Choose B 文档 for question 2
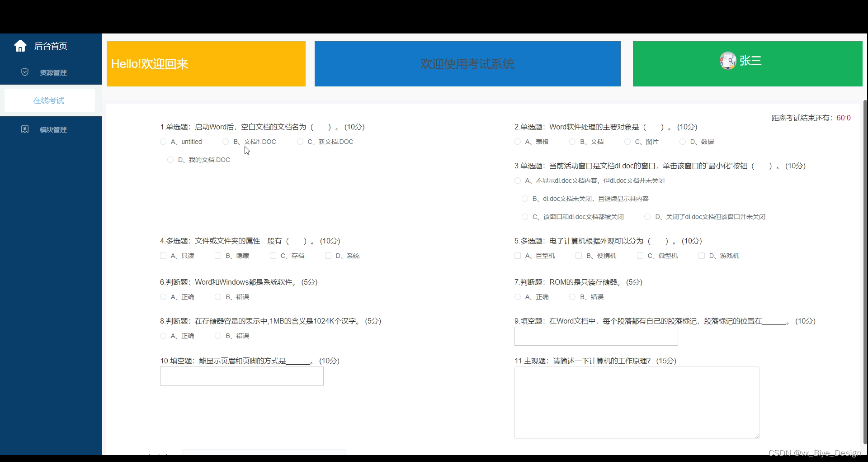This screenshot has height=462, width=868. [x=572, y=142]
